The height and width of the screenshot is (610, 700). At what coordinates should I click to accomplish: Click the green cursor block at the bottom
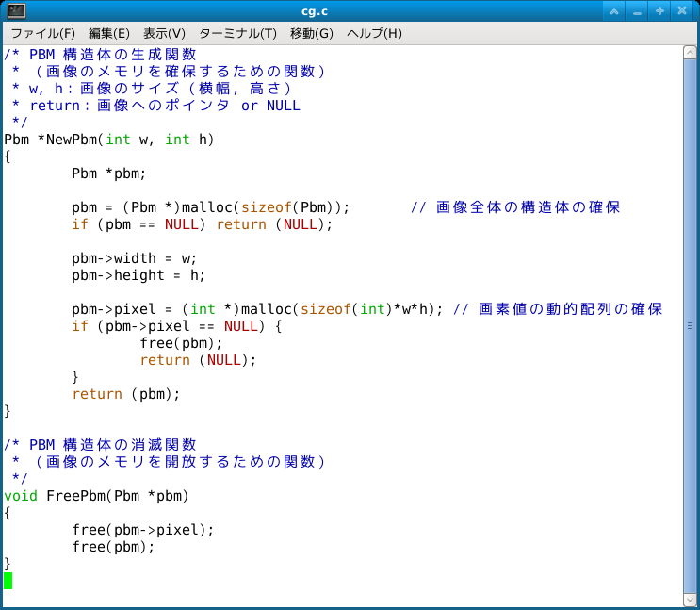click(x=8, y=580)
